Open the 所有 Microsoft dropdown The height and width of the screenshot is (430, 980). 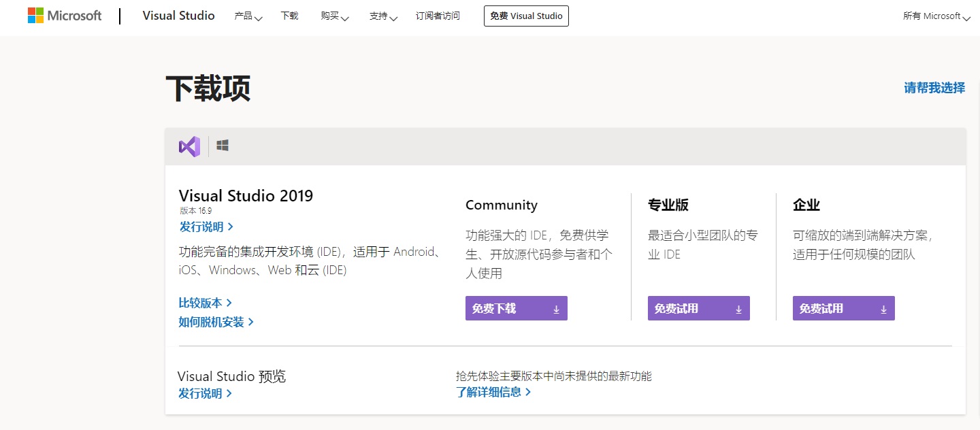point(936,16)
